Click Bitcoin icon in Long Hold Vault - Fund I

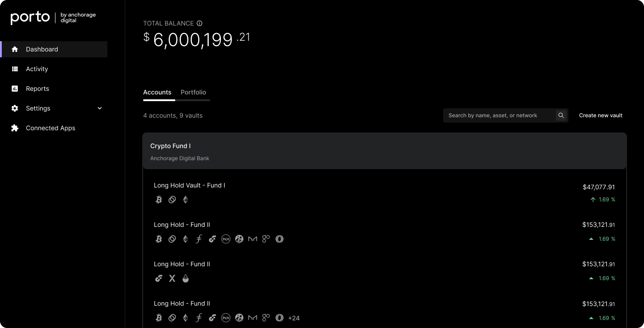click(x=158, y=200)
